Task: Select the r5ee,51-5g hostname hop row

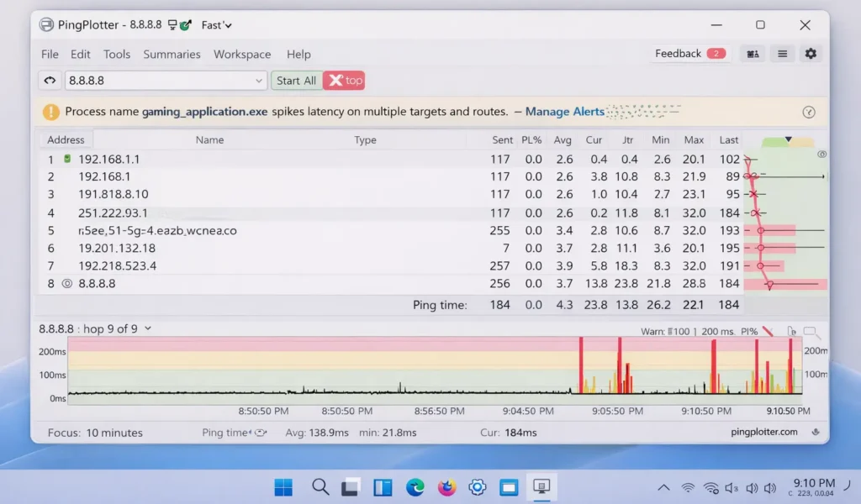Action: (x=390, y=230)
